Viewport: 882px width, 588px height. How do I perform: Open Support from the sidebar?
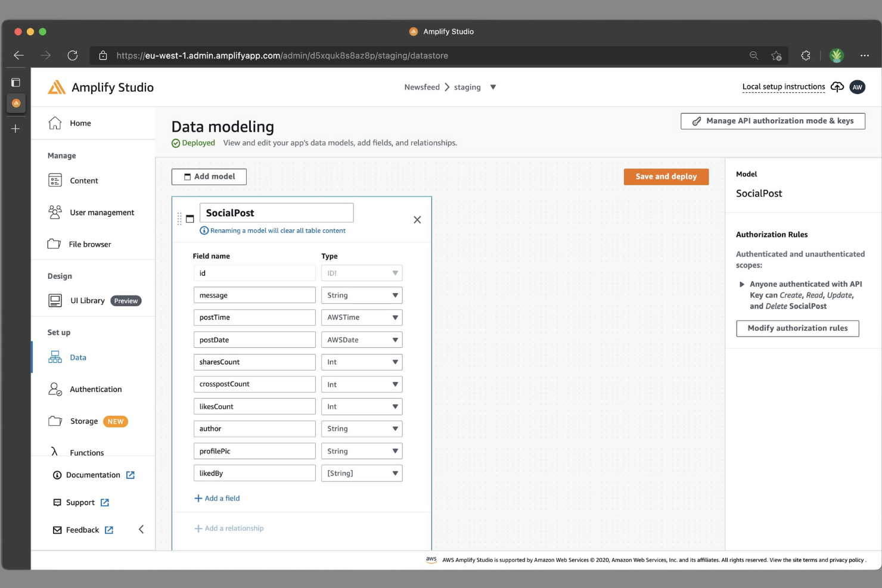point(79,502)
